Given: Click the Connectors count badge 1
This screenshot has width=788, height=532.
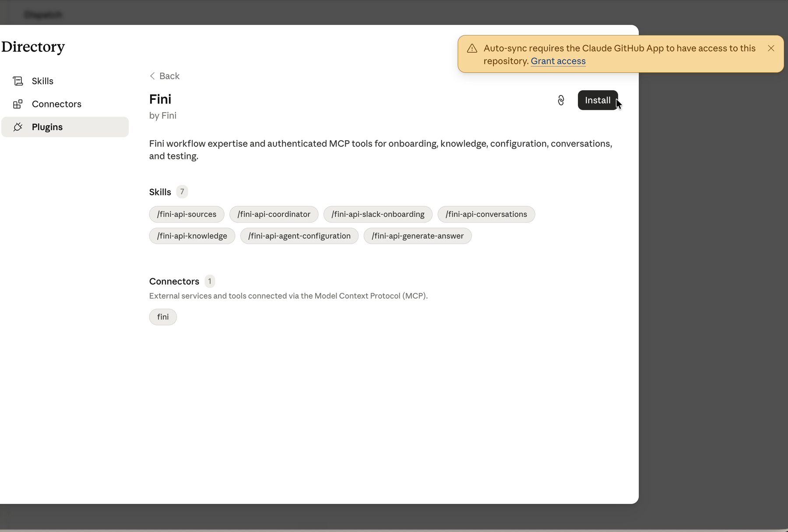Looking at the screenshot, I should (x=210, y=281).
